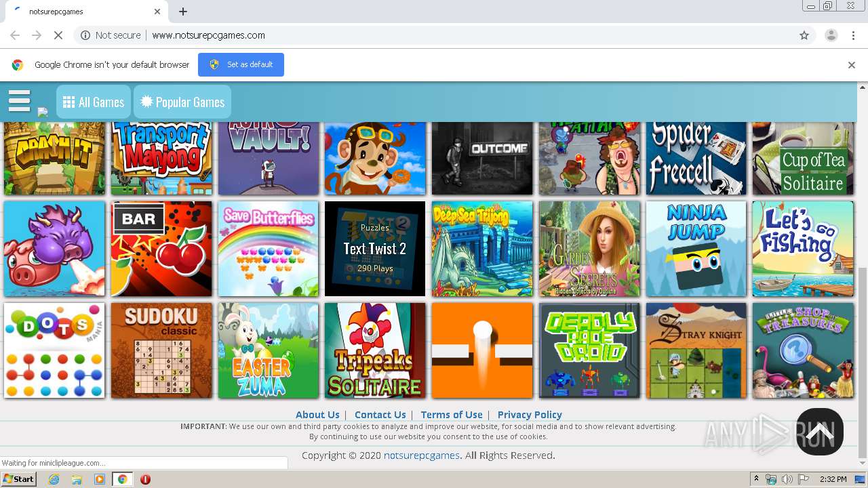Viewport: 868px width, 488px height.
Task: Open the Deadly Race Droid game
Action: pyautogui.click(x=589, y=350)
